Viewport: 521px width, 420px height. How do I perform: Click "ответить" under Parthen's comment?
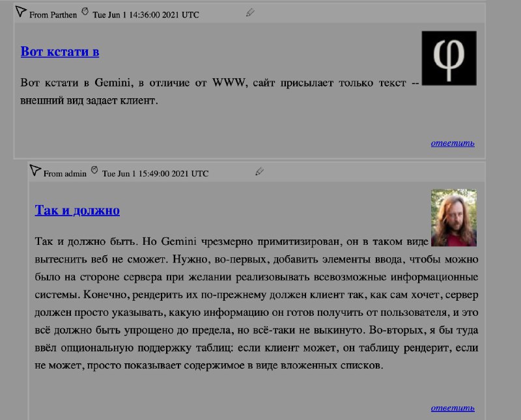pos(453,143)
